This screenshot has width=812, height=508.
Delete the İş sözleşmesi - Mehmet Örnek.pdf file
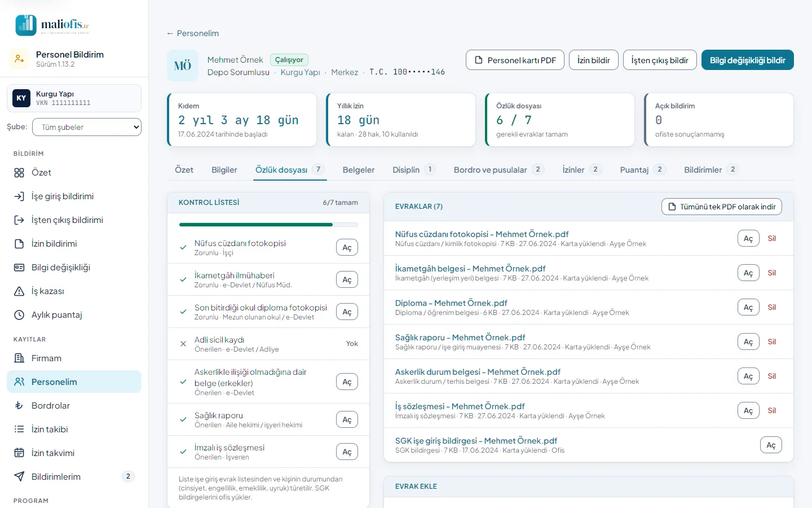point(772,410)
